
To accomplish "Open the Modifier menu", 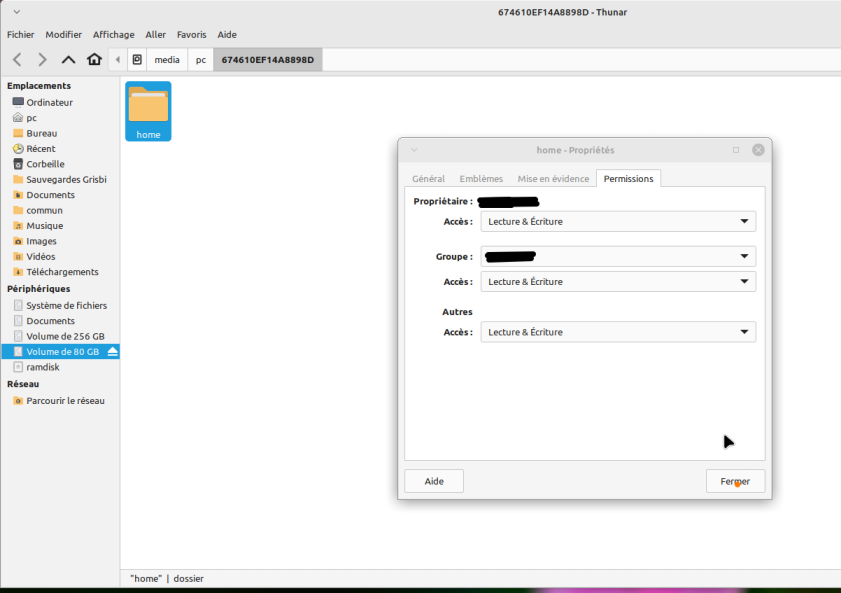I will click(x=63, y=34).
